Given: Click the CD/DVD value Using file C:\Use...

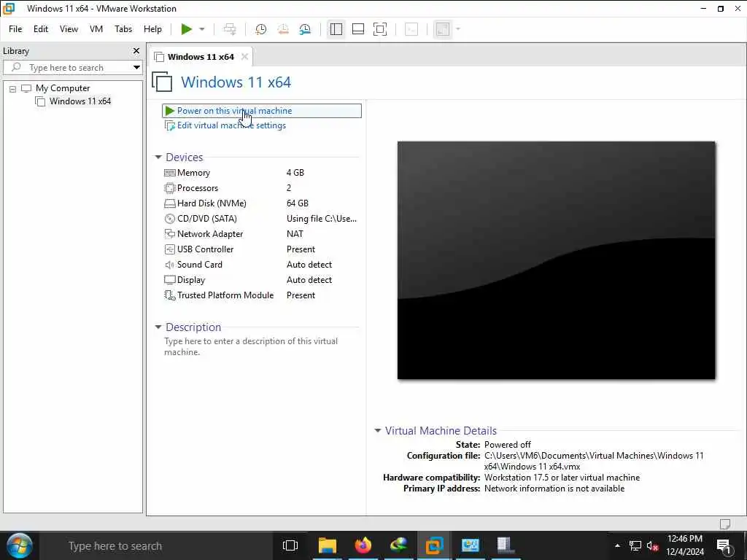Looking at the screenshot, I should click(x=322, y=219).
